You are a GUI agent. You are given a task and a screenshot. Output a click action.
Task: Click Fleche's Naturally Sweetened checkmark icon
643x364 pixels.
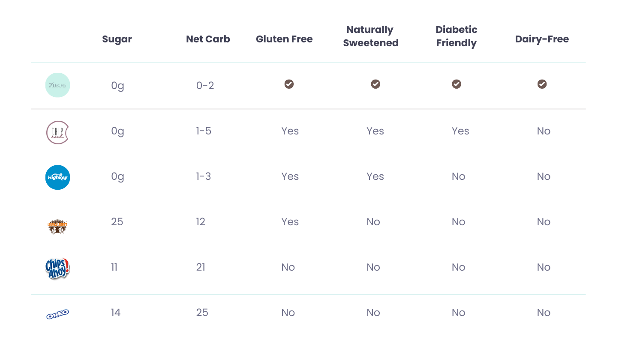tap(376, 84)
